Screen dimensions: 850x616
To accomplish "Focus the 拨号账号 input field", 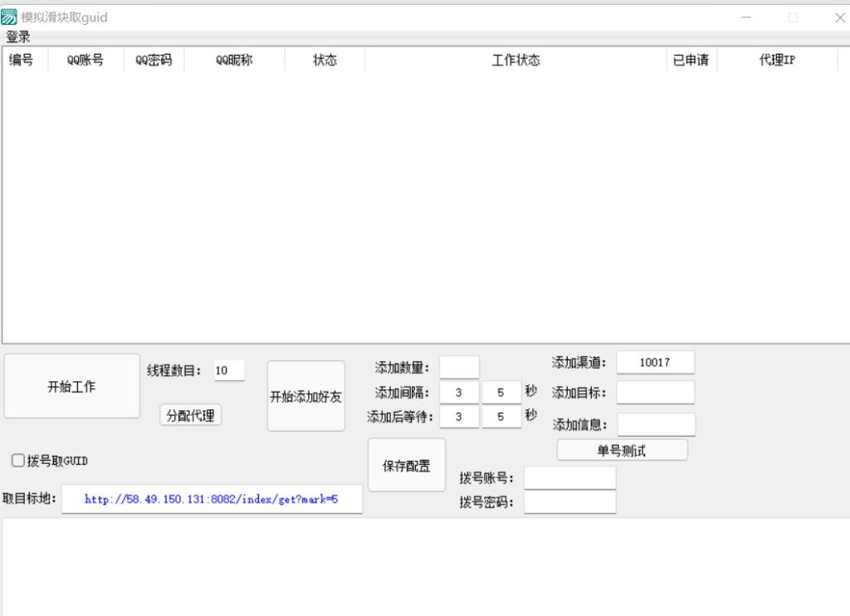I will (569, 478).
